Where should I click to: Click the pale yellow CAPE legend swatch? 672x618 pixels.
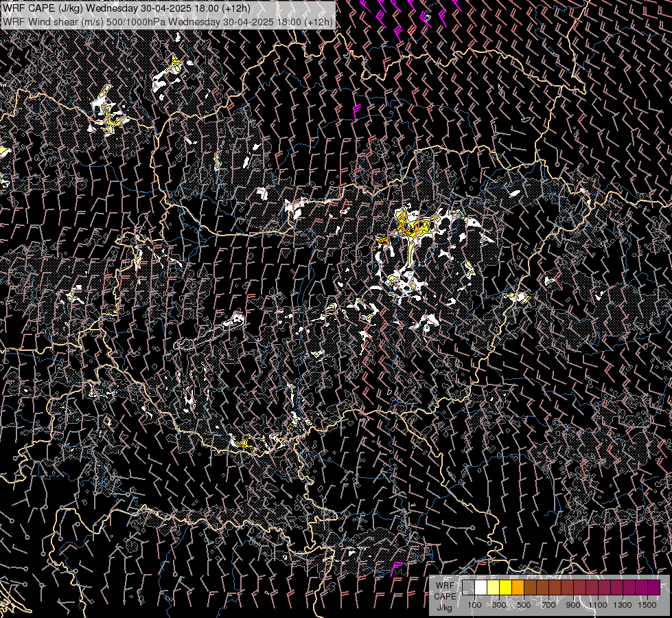pos(494,587)
